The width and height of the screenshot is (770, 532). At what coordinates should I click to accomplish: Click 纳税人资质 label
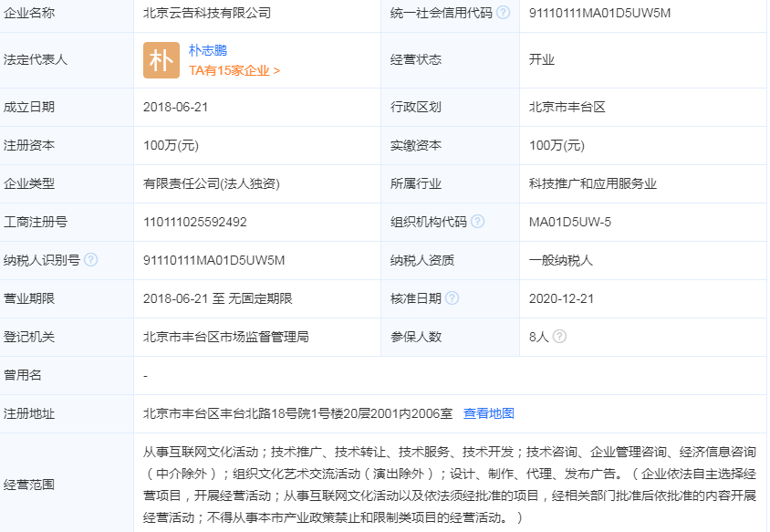422,260
